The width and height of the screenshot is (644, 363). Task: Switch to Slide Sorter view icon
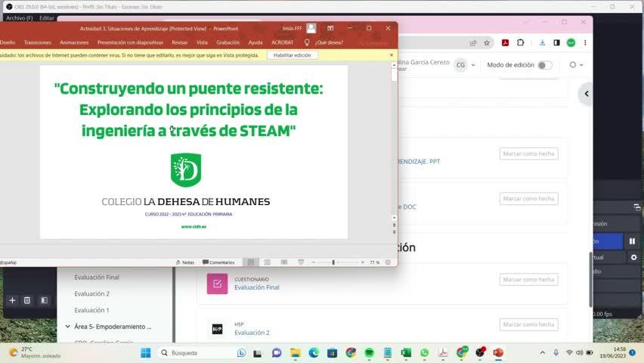coord(268,262)
